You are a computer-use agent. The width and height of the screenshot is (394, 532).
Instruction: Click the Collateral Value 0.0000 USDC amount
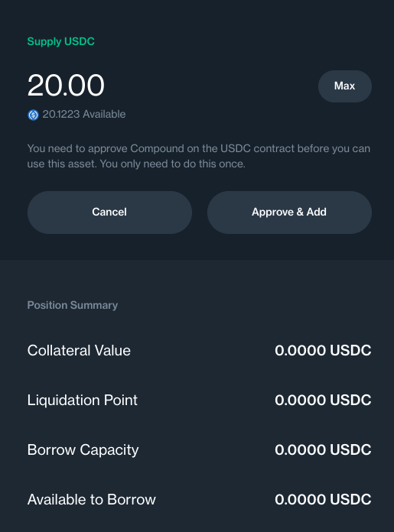[x=323, y=351]
